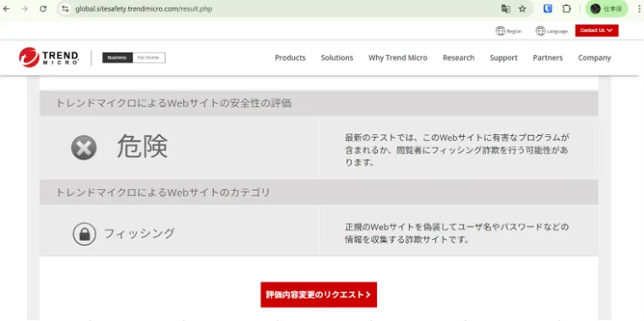This screenshot has width=644, height=321.
Task: Open the extensions puzzle icon
Action: tap(567, 8)
